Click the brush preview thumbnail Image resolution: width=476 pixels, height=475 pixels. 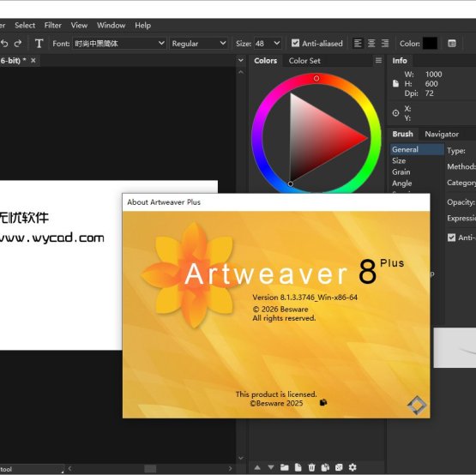point(455,347)
